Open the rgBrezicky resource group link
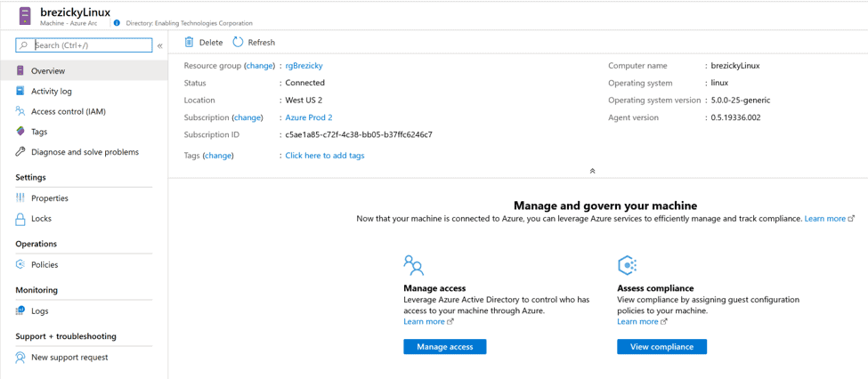 [x=304, y=65]
